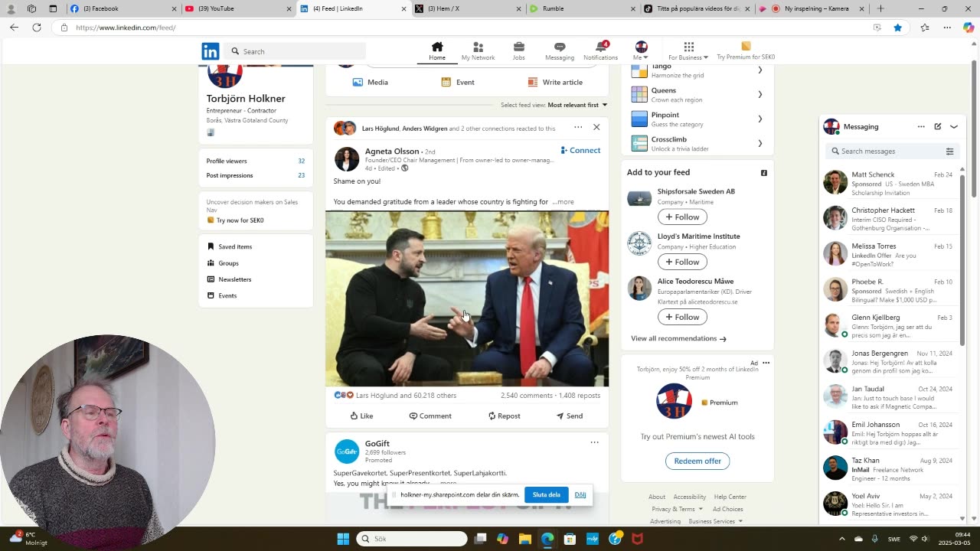Open the conversation with Glenn Kjellberg
Screen dimensions: 980x551
coord(889,326)
